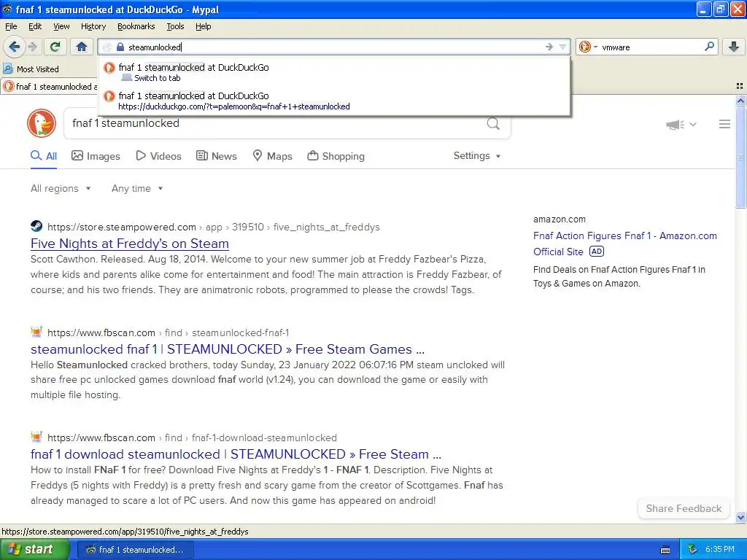Select the duckduckgo.com URL suggestion
The height and width of the screenshot is (560, 747).
[x=333, y=101]
